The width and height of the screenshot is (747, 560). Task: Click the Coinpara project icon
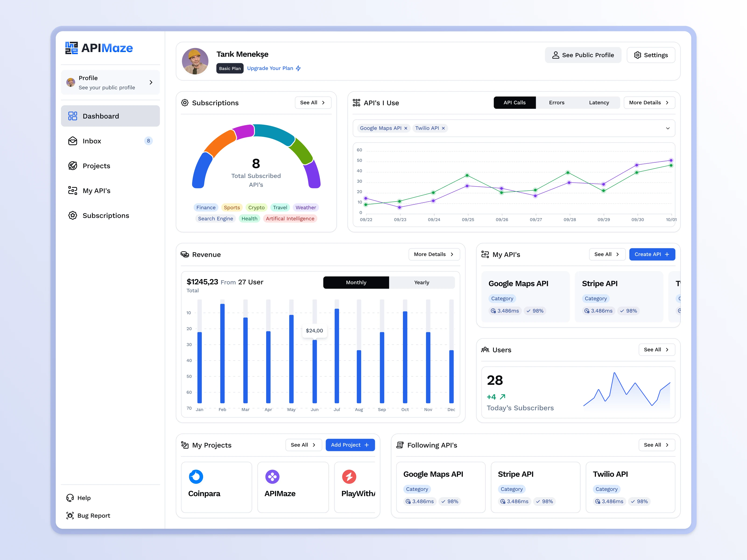point(196,477)
